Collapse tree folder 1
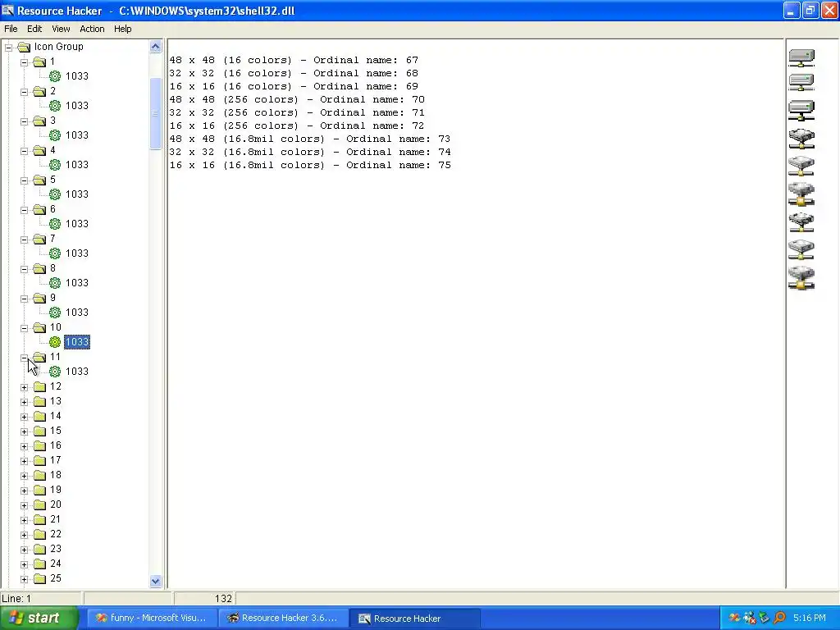Screen dimensions: 840x630 point(24,62)
